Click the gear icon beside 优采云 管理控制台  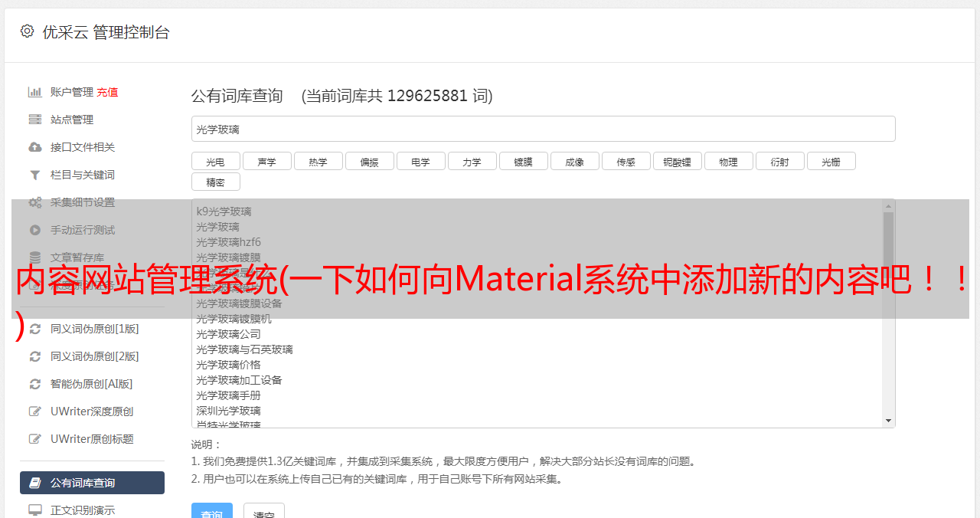pyautogui.click(x=28, y=31)
